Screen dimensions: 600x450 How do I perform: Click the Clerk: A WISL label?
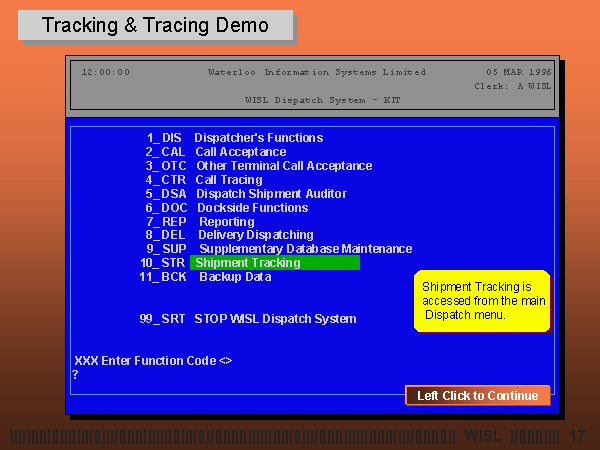[513, 86]
